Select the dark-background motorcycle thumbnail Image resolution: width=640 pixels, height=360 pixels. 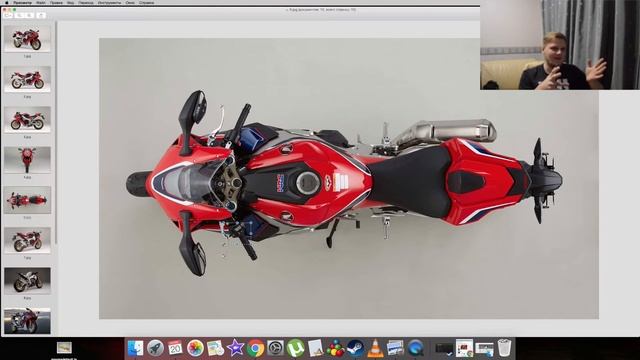click(27, 281)
